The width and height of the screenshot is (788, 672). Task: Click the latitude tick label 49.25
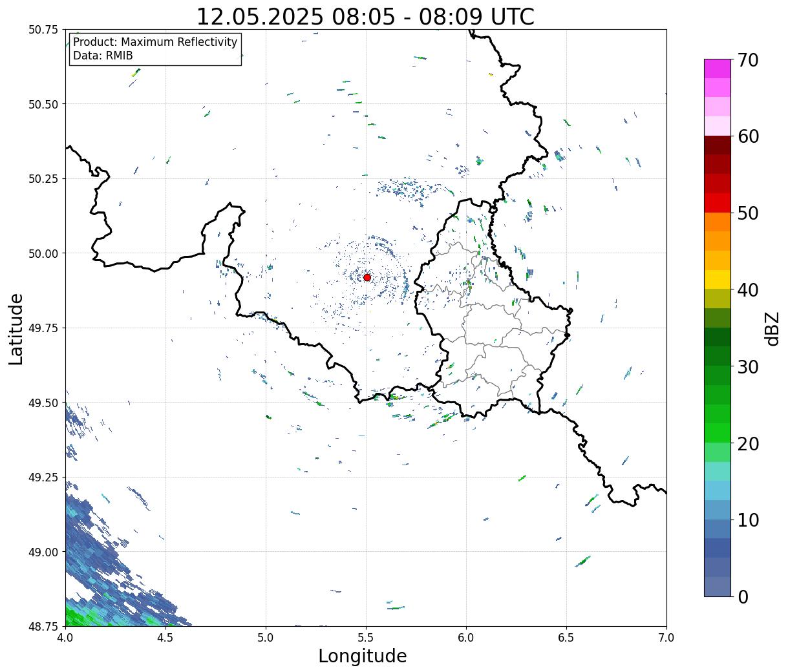(x=43, y=478)
